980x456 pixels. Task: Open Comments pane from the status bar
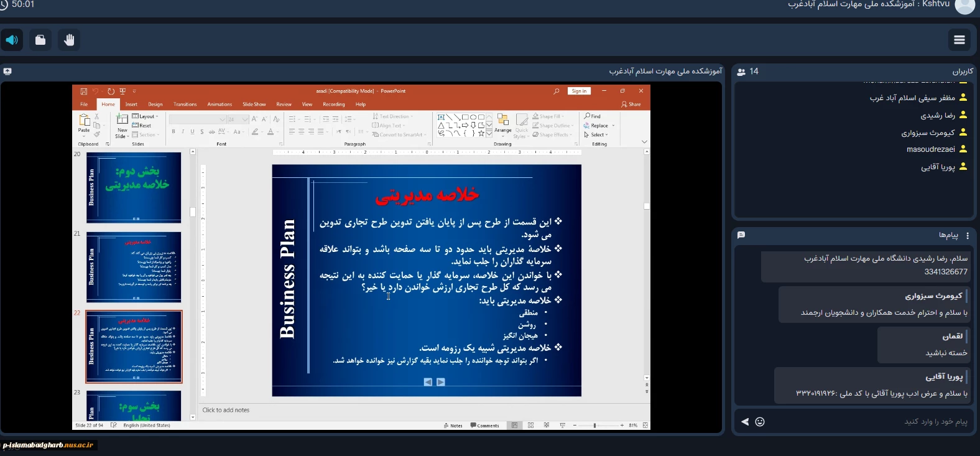click(x=485, y=426)
